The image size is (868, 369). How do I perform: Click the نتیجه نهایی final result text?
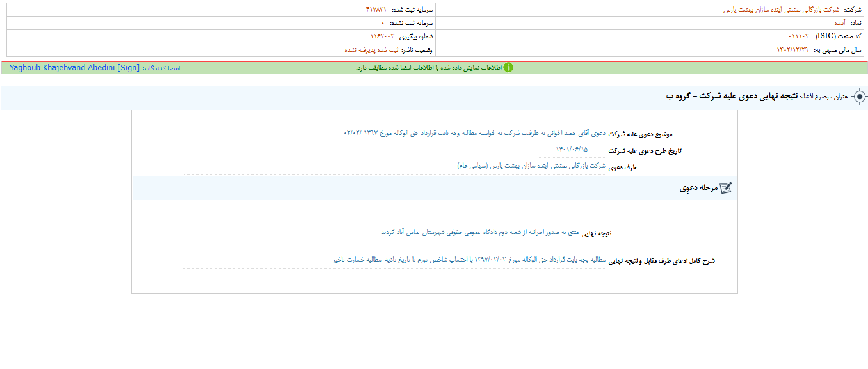pyautogui.click(x=479, y=233)
